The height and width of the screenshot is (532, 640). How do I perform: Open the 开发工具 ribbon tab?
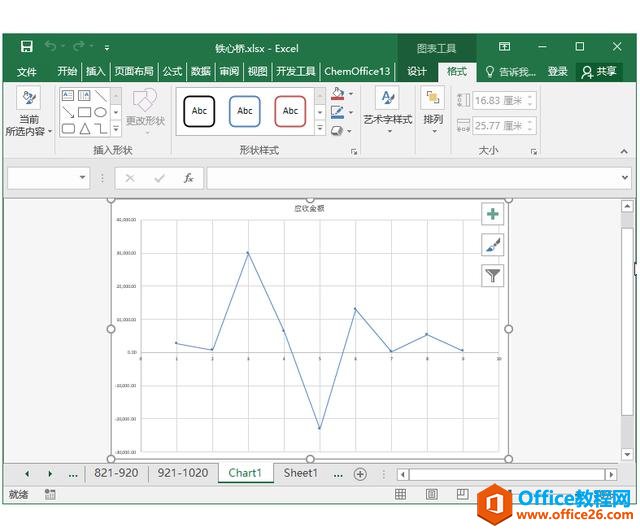tap(296, 71)
